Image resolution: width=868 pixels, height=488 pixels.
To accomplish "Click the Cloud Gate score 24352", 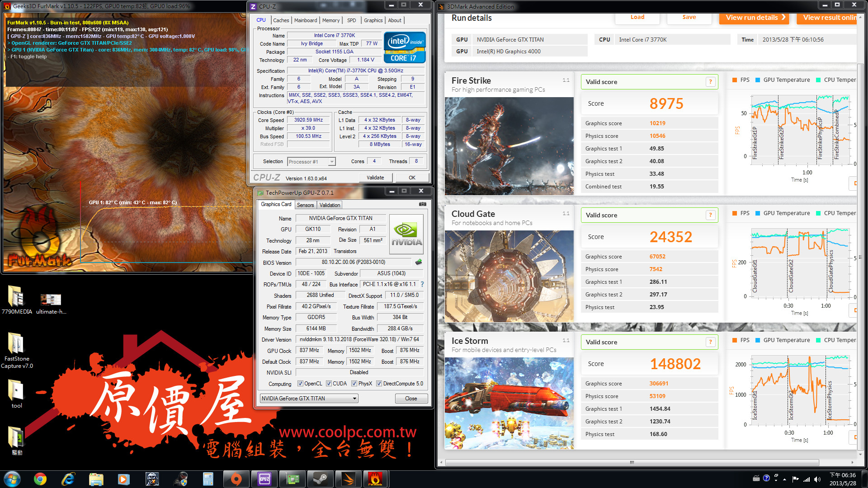I will click(671, 237).
